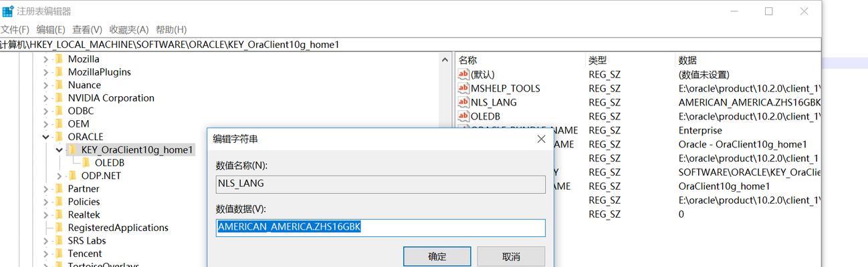Click the OLEDB string value icon in list
This screenshot has width=868, height=267.
(x=463, y=116)
